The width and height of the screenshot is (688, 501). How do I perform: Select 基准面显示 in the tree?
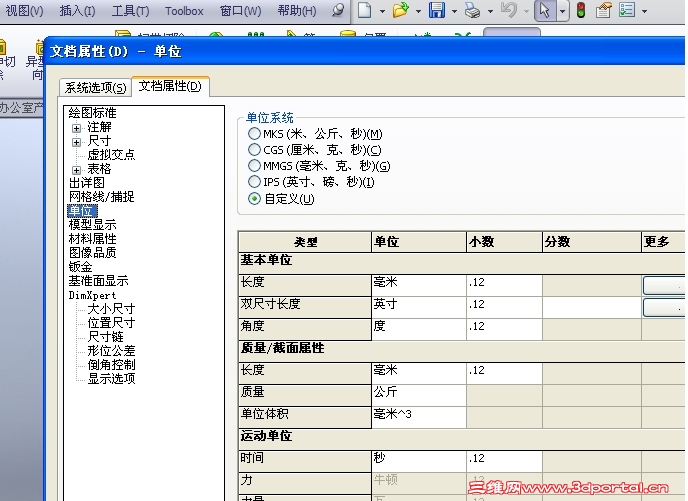tap(98, 281)
